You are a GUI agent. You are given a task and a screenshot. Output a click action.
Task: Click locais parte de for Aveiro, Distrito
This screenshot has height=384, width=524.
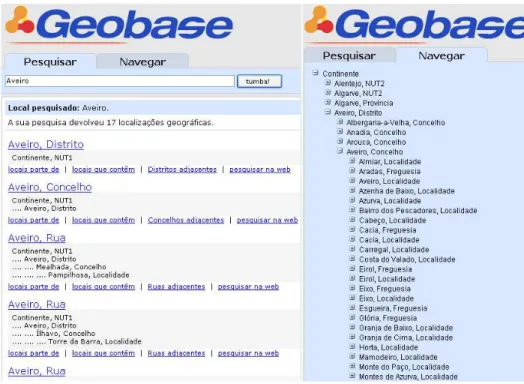[x=33, y=169]
